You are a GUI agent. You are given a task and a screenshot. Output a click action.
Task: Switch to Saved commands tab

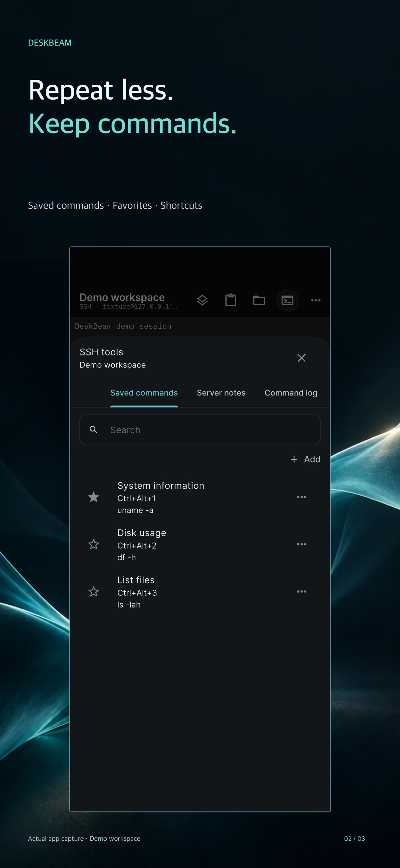pyautogui.click(x=144, y=393)
